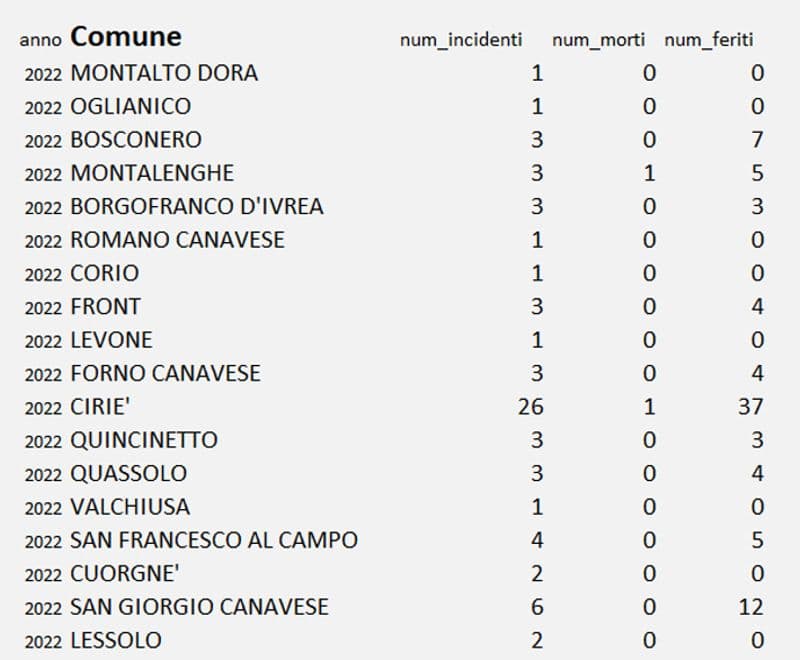Click the num_morti column header

[600, 40]
